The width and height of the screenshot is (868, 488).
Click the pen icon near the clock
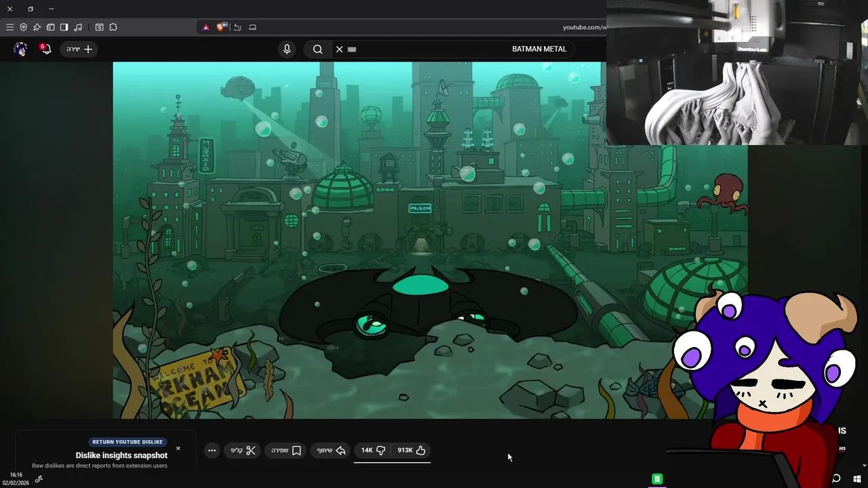(39, 479)
